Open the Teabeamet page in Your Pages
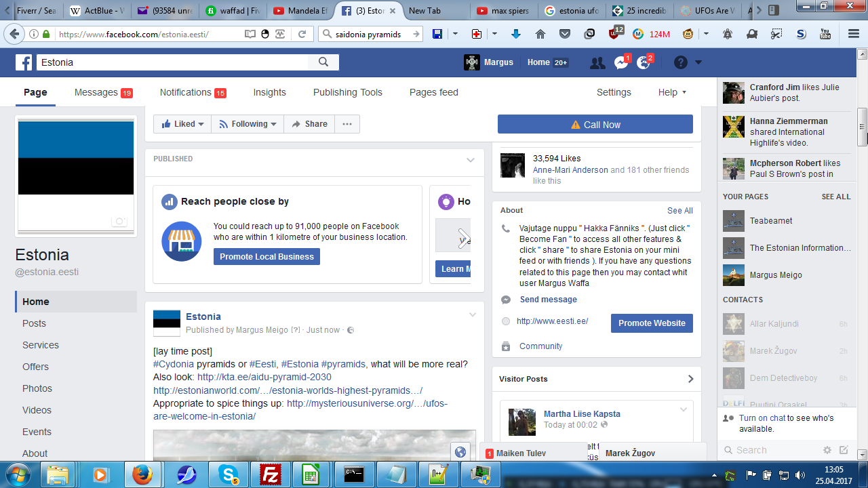 tap(787, 221)
